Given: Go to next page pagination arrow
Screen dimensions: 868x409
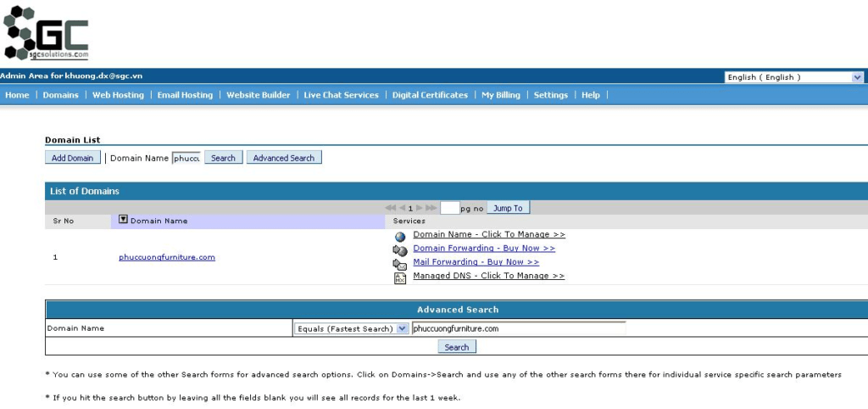Looking at the screenshot, I should click(x=419, y=208).
